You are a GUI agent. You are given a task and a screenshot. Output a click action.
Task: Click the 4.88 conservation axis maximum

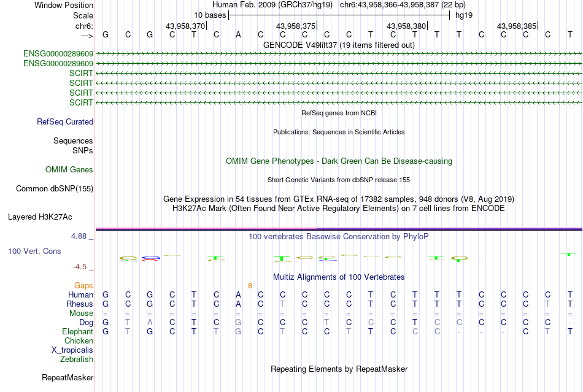[79, 236]
